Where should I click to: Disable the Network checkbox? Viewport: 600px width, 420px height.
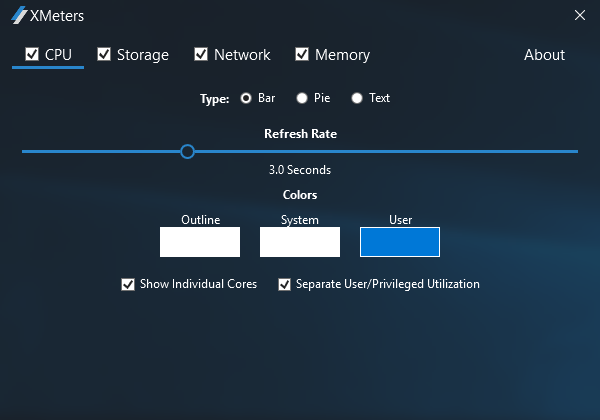(x=201, y=54)
